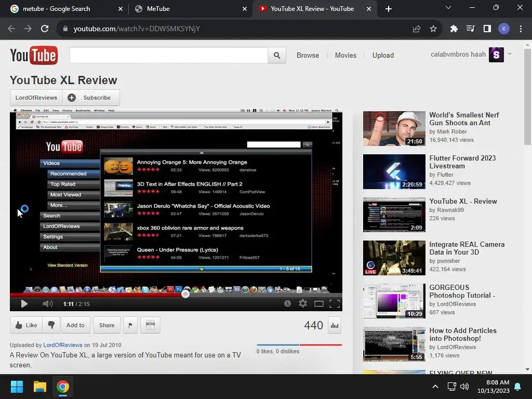Screen dimensions: 532x399
Task: Open Integrate REAL Camera Data thumbnail
Action: [394, 258]
